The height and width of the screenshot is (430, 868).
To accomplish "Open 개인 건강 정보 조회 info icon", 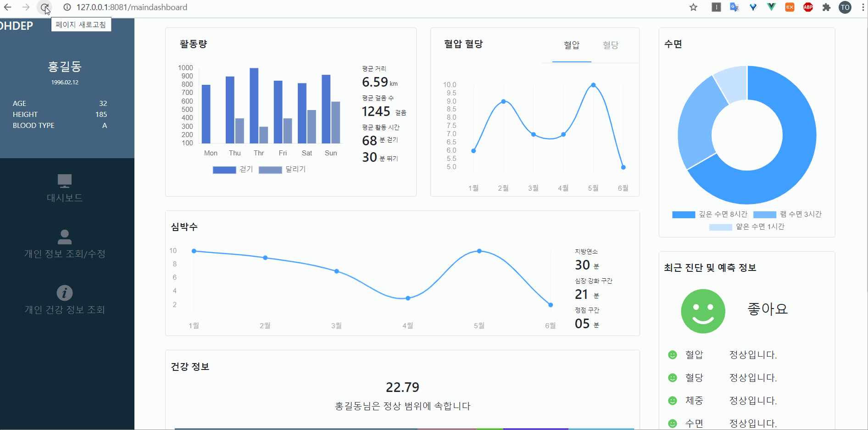I will [65, 293].
